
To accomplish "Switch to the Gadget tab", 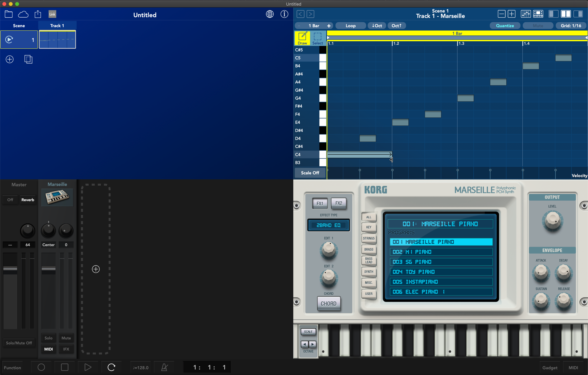I will pos(550,367).
